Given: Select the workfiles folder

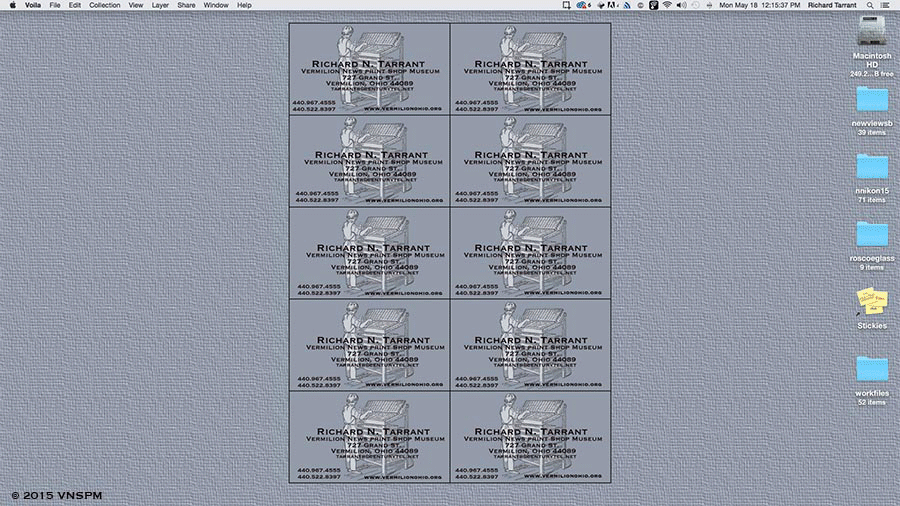Looking at the screenshot, I should pyautogui.click(x=872, y=369).
